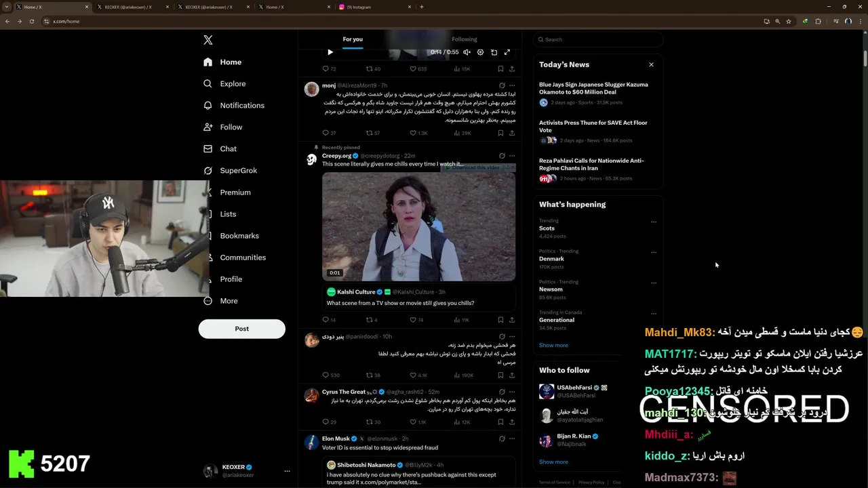Open the Notifications page
Screen dimensions: 868x488
234,105
